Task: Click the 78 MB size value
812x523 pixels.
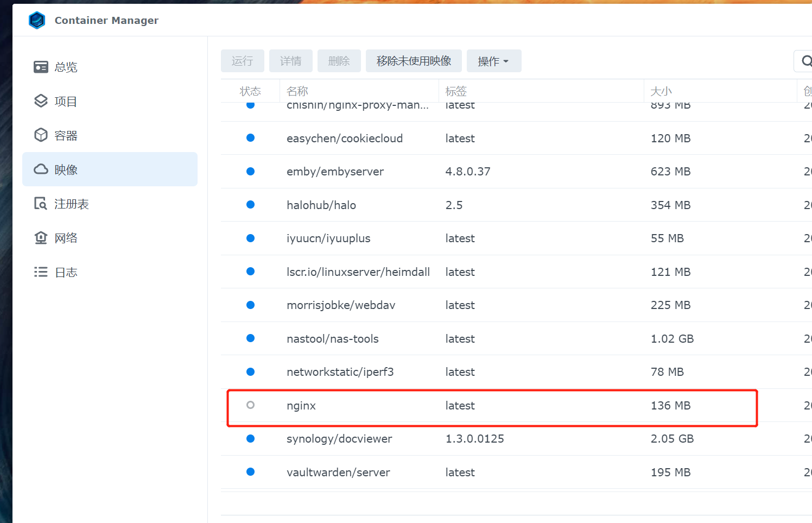Action: pos(668,372)
